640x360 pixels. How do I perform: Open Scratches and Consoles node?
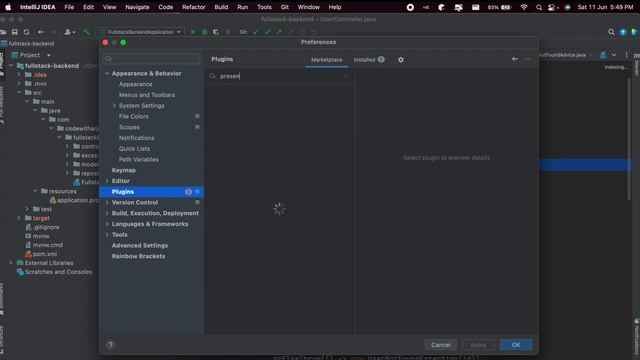[x=58, y=272]
